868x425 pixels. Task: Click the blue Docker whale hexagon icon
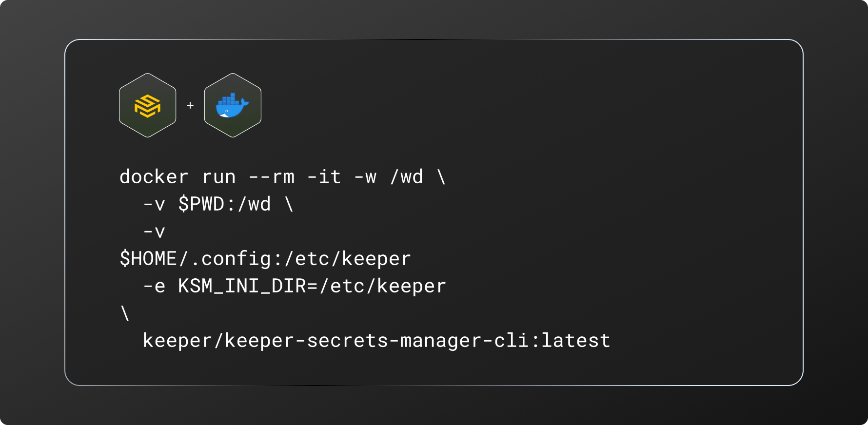coord(233,105)
